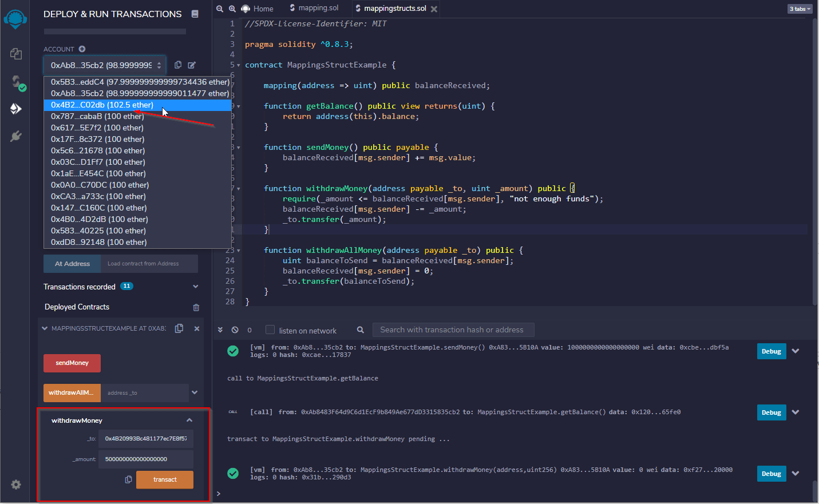Fold the withdrawAllMoney function in editor

[239, 251]
